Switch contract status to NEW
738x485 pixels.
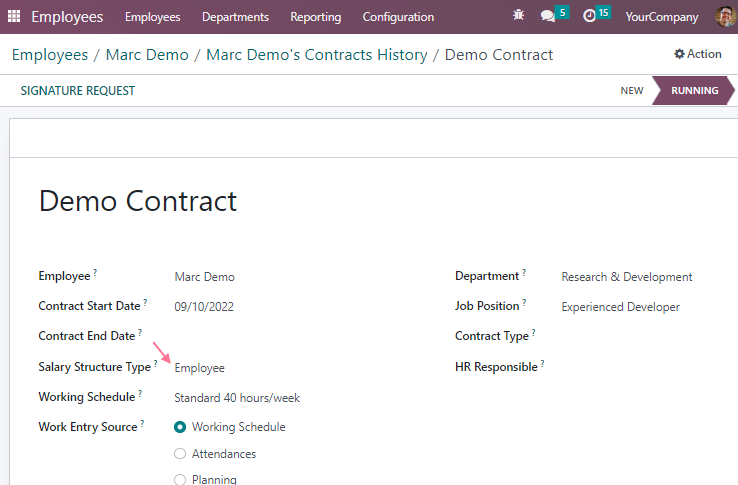tap(632, 90)
